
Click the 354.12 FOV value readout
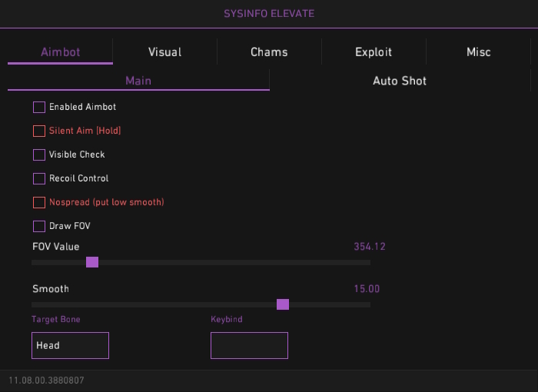coord(369,247)
